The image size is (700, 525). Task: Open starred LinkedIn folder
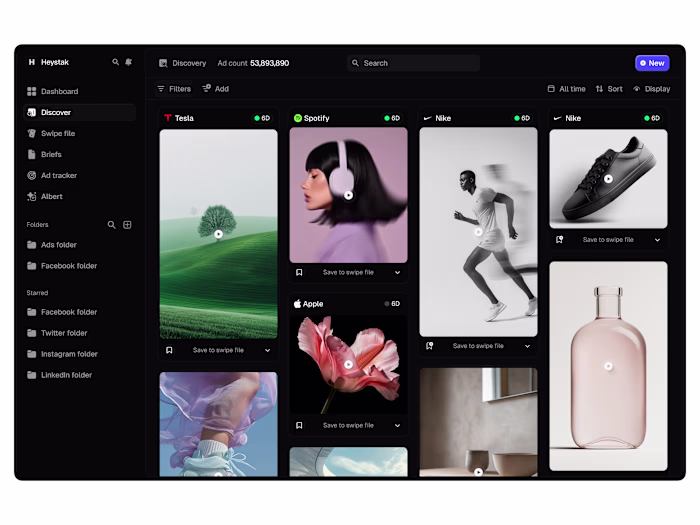pyautogui.click(x=79, y=375)
